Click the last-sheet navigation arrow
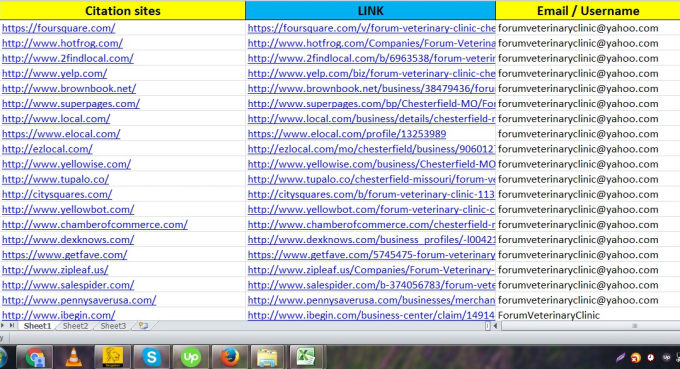 pos(12,326)
